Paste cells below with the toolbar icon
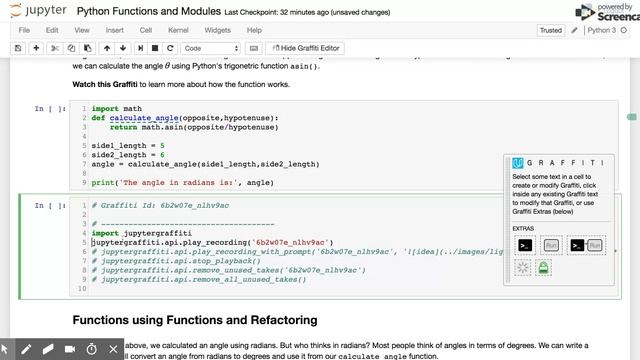Viewport: 640px width, 360px height. [87, 48]
